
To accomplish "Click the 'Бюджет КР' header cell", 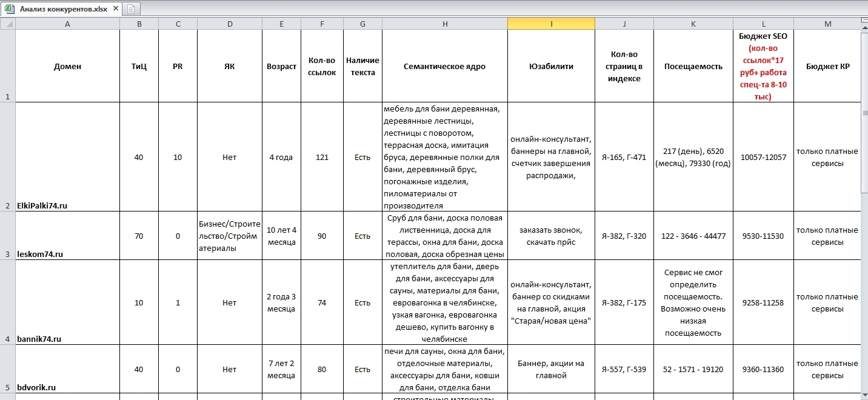I will click(827, 66).
